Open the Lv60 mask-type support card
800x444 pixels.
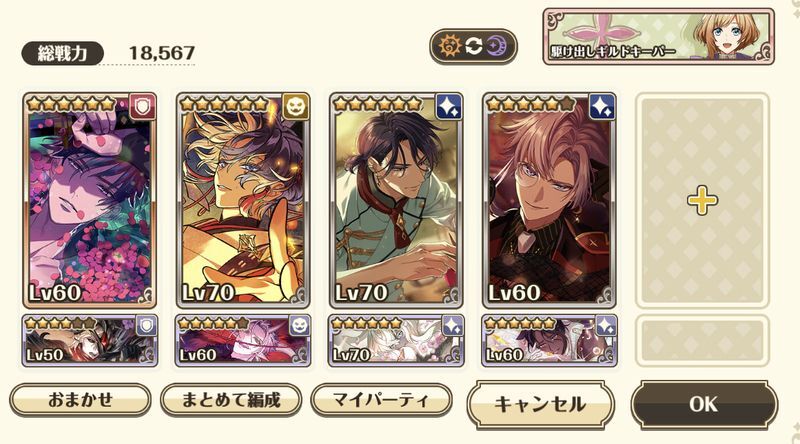tap(243, 340)
